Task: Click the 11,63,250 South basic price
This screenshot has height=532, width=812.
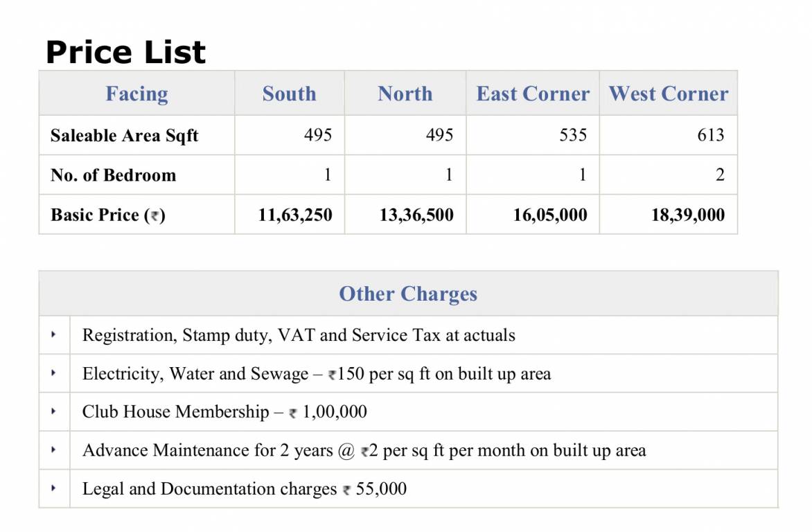Action: 295,215
